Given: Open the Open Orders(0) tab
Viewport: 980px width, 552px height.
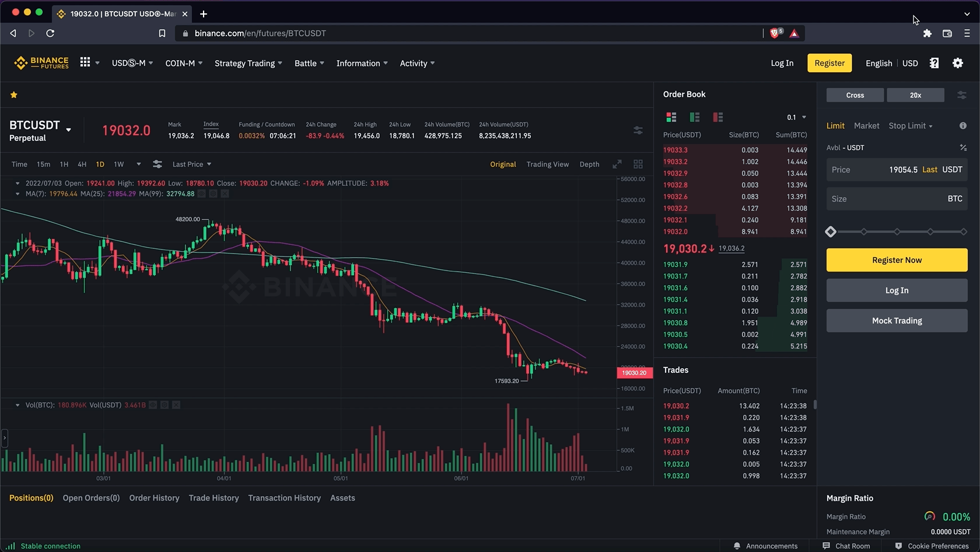Looking at the screenshot, I should [x=91, y=498].
